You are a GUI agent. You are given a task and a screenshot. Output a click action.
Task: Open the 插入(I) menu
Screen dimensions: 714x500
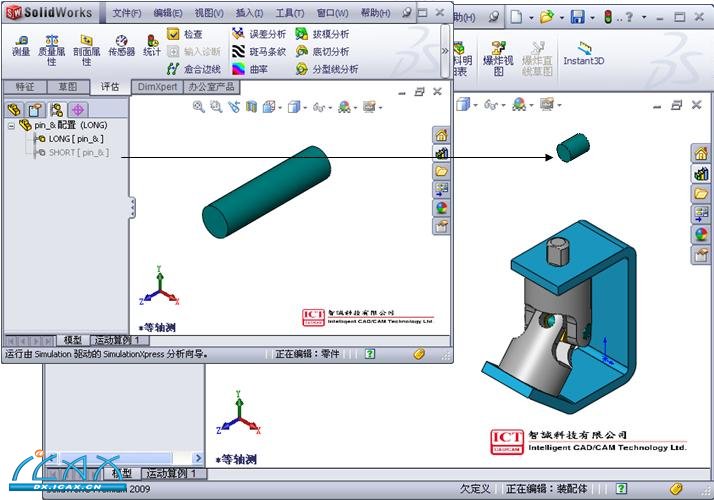pyautogui.click(x=249, y=13)
